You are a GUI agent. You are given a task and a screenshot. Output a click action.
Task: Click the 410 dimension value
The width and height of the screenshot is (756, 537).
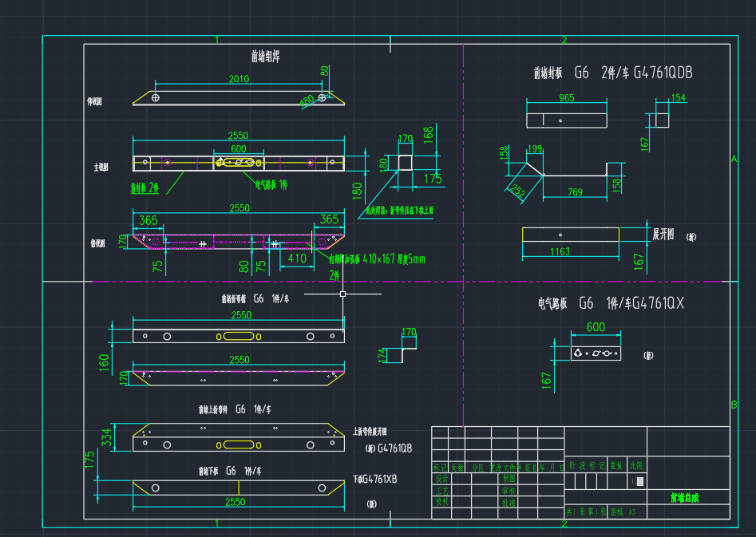pyautogui.click(x=297, y=259)
